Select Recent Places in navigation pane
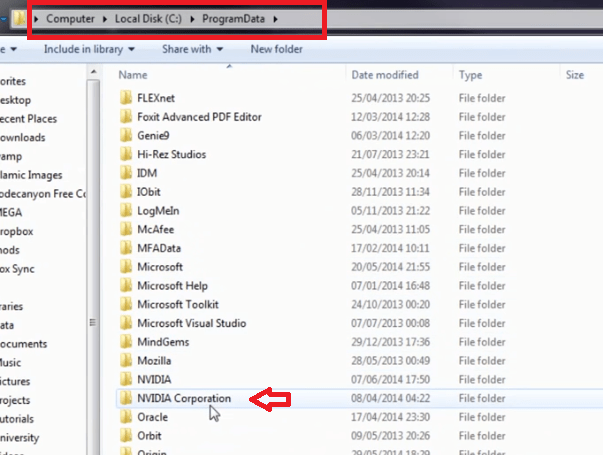The image size is (603, 455). [28, 119]
